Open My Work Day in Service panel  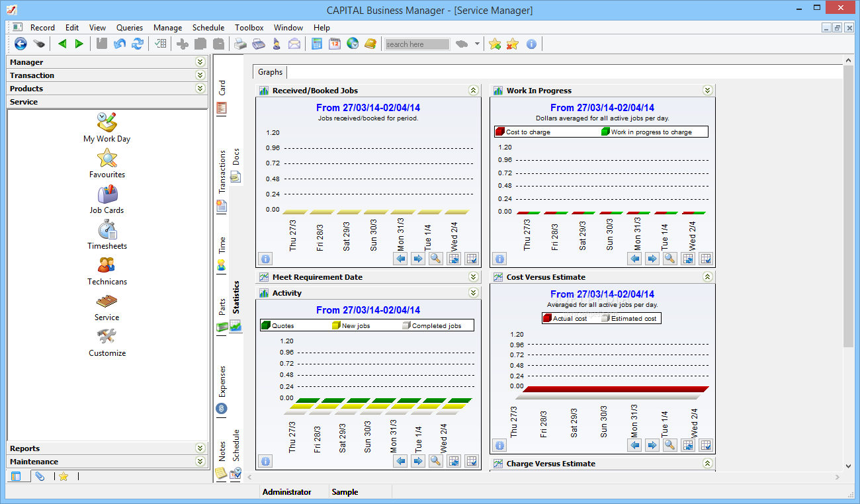[x=107, y=128]
